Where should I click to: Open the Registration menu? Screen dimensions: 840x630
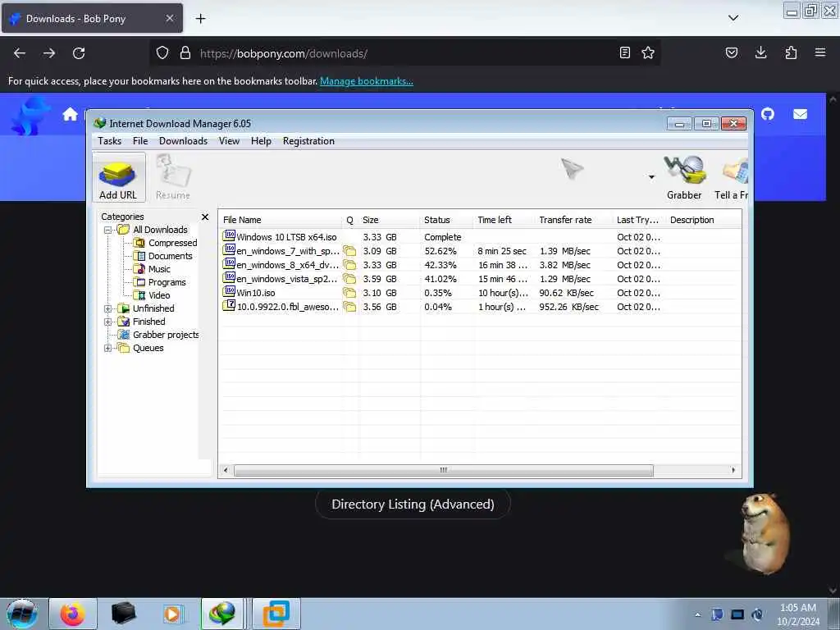[x=308, y=141]
